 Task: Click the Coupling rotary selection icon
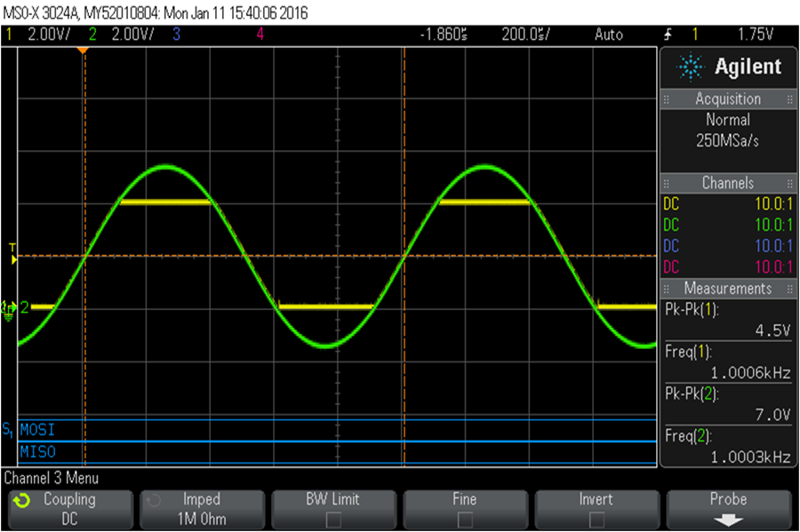tap(22, 501)
